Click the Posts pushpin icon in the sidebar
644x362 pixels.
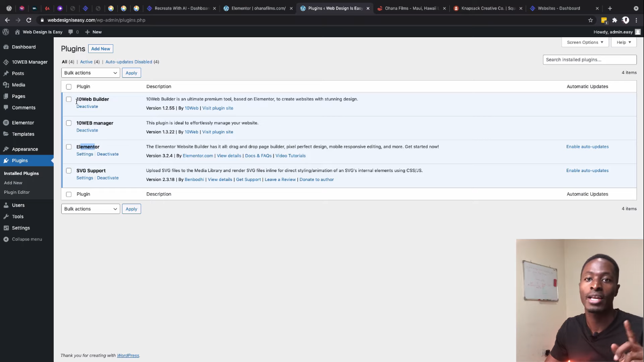tap(6, 74)
